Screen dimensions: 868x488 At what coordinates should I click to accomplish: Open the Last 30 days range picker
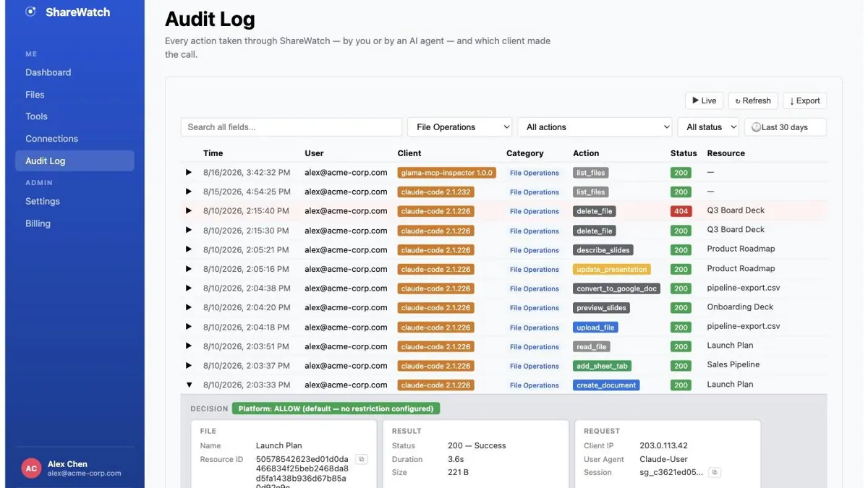tap(786, 127)
